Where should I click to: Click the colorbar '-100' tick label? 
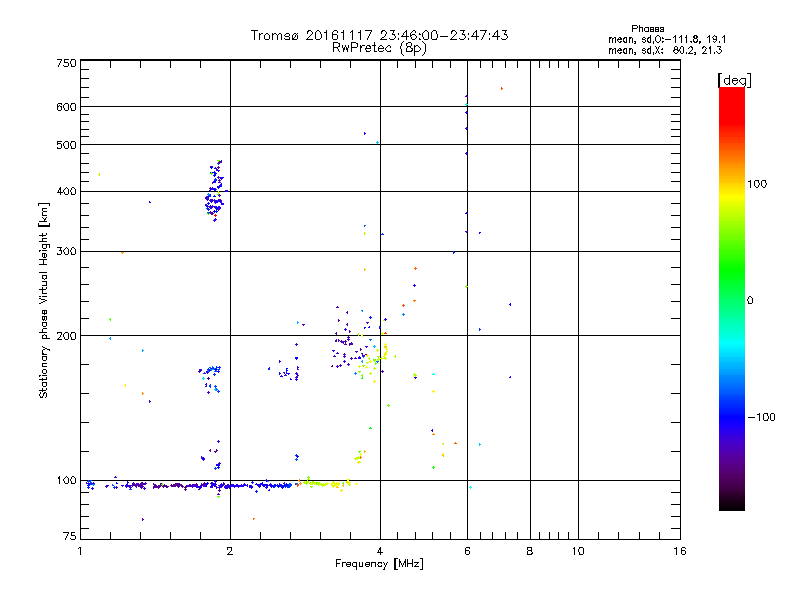pyautogui.click(x=761, y=417)
